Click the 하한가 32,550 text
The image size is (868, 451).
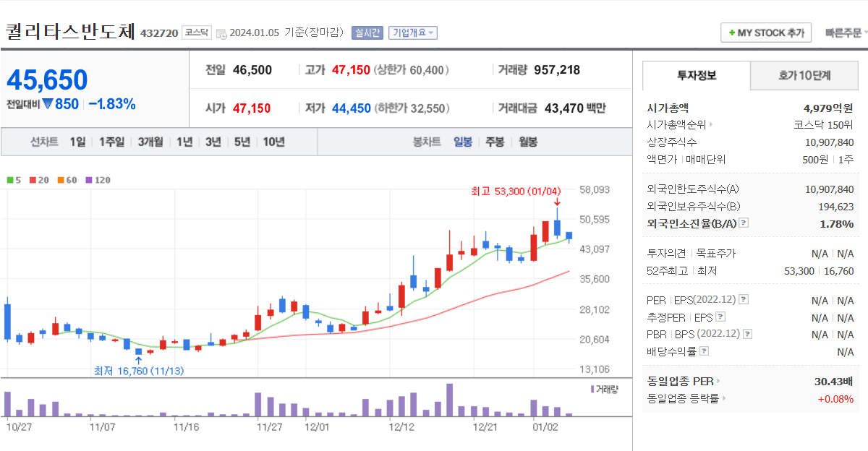click(x=412, y=108)
